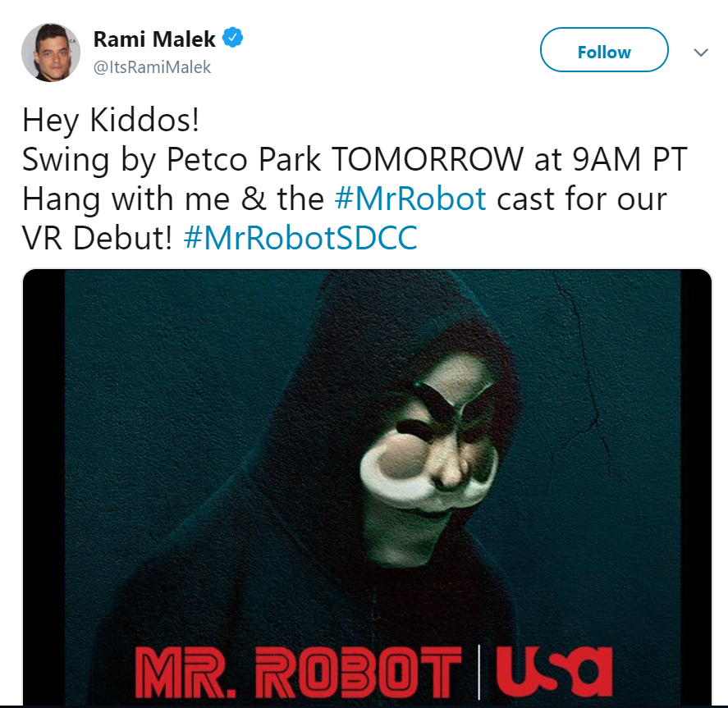Click the 'TOMORROW at 9AM PT' text

(510, 160)
